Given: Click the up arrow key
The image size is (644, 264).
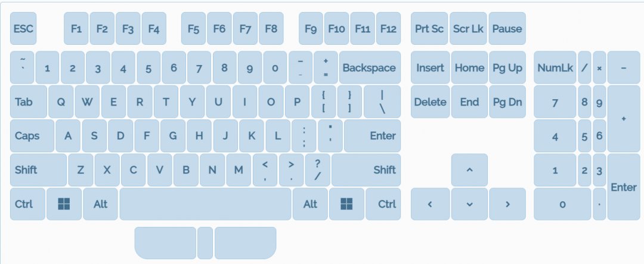Looking at the screenshot, I should pyautogui.click(x=469, y=170).
